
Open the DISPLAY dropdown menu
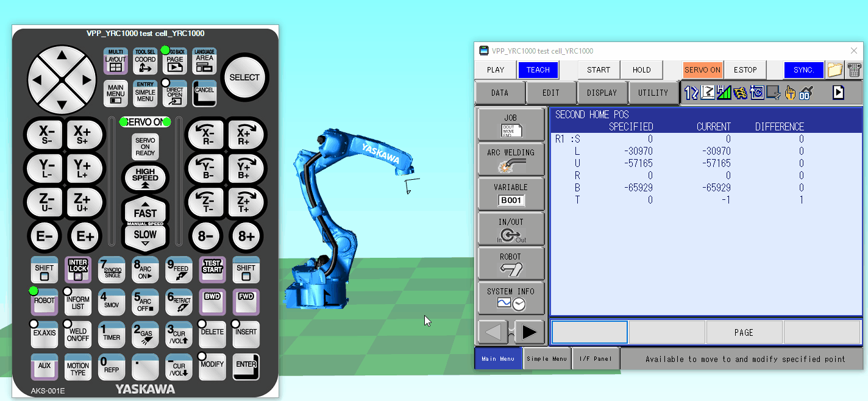(602, 93)
